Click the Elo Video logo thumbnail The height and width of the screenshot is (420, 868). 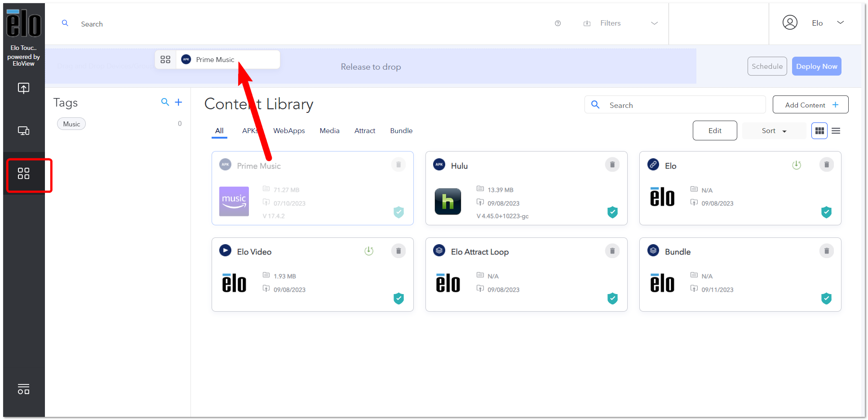pyautogui.click(x=234, y=283)
